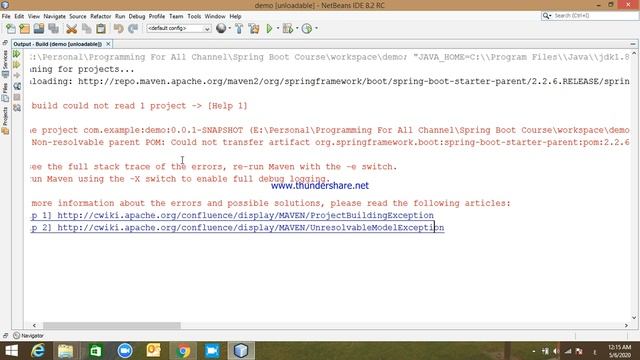Viewport: 640px width, 360px height.
Task: Open the Edit menu
Action: click(x=19, y=16)
